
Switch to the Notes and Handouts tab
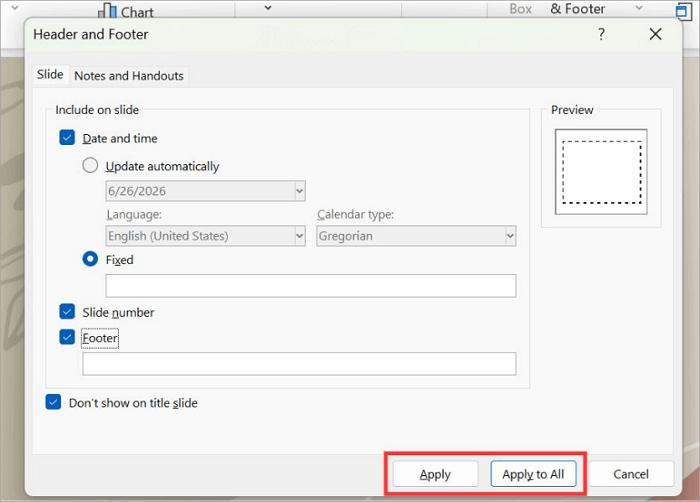point(129,75)
